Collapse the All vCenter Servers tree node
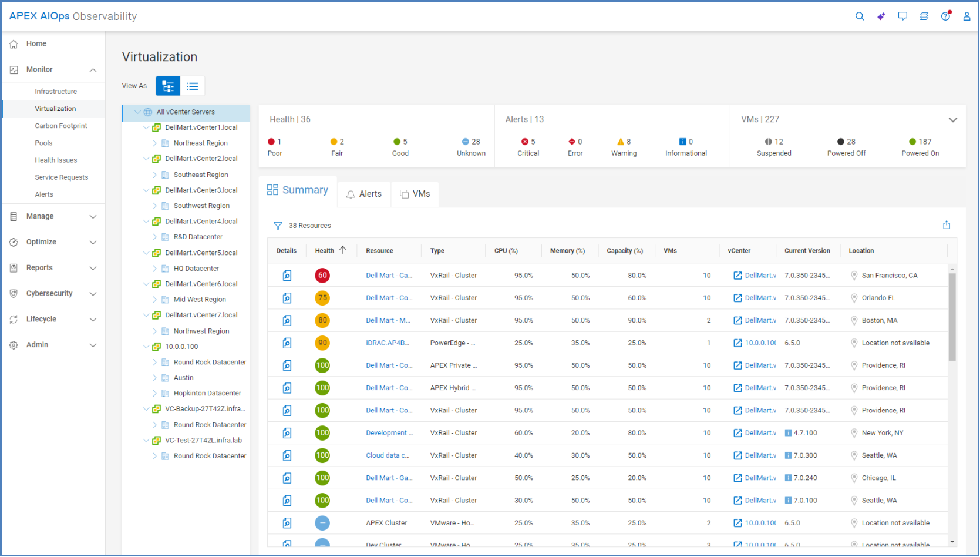980x557 pixels. pos(137,112)
